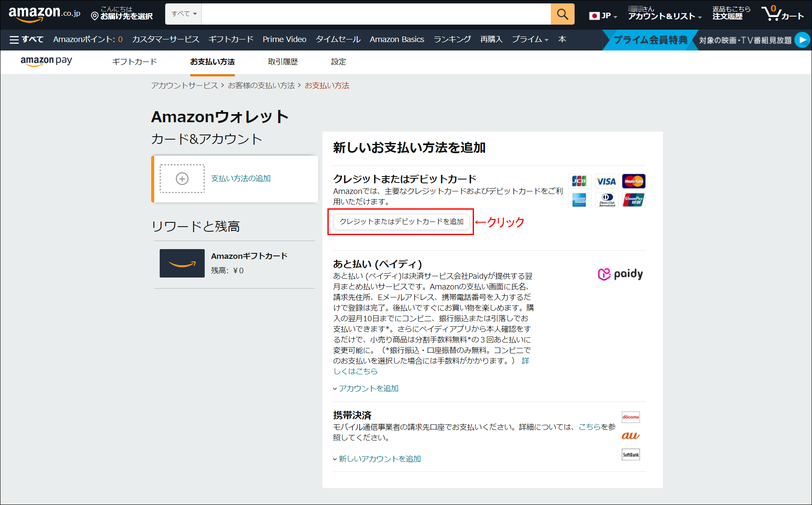Image resolution: width=812 pixels, height=505 pixels.
Task: Open the hamburger すべて menu
Action: (x=26, y=39)
